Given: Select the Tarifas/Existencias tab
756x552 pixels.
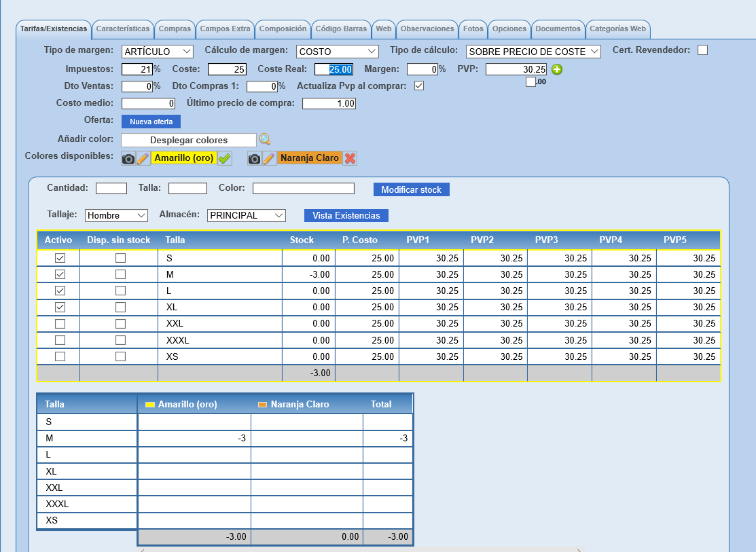Looking at the screenshot, I should coord(54,29).
